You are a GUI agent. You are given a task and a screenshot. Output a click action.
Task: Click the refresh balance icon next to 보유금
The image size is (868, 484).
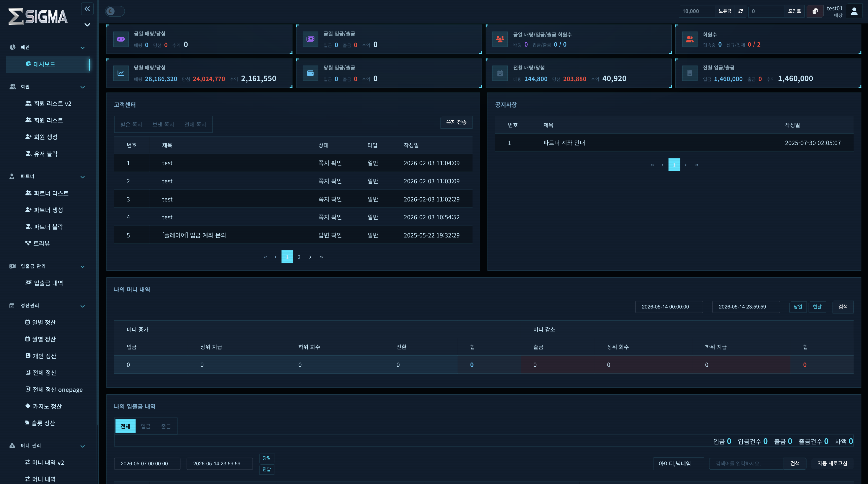(741, 11)
